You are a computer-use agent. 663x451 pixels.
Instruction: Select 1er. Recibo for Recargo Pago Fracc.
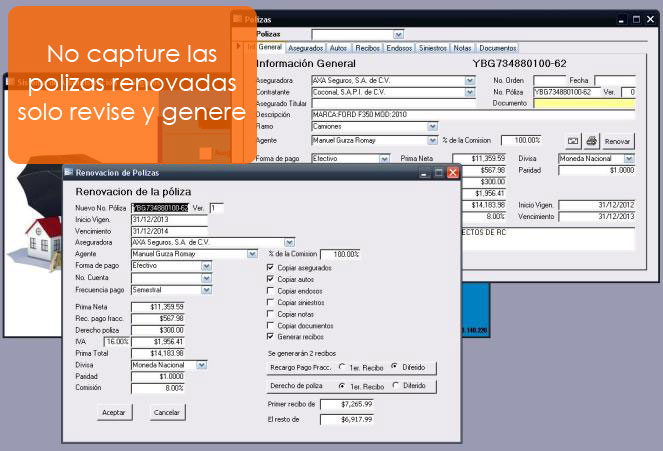pos(343,367)
